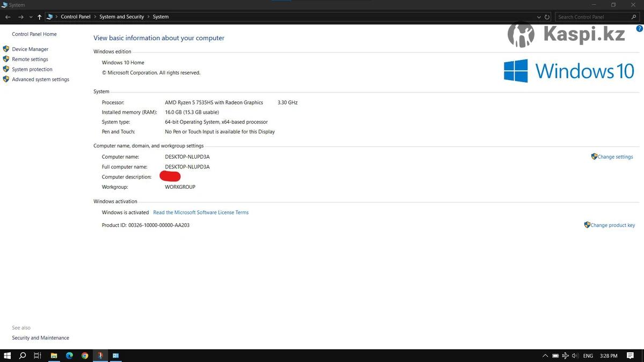The height and width of the screenshot is (362, 644).
Task: Read the Microsoft Software License Terms
Action: tap(201, 212)
